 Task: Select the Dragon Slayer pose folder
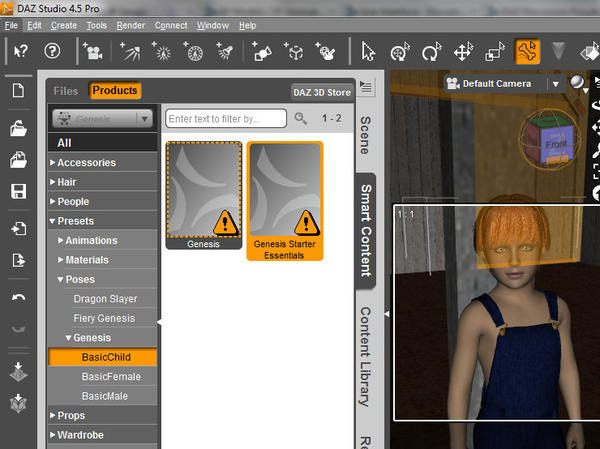[x=105, y=299]
